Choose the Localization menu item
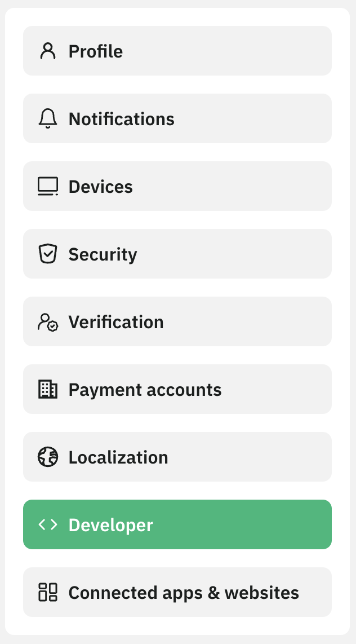This screenshot has width=356, height=644. pos(177,457)
